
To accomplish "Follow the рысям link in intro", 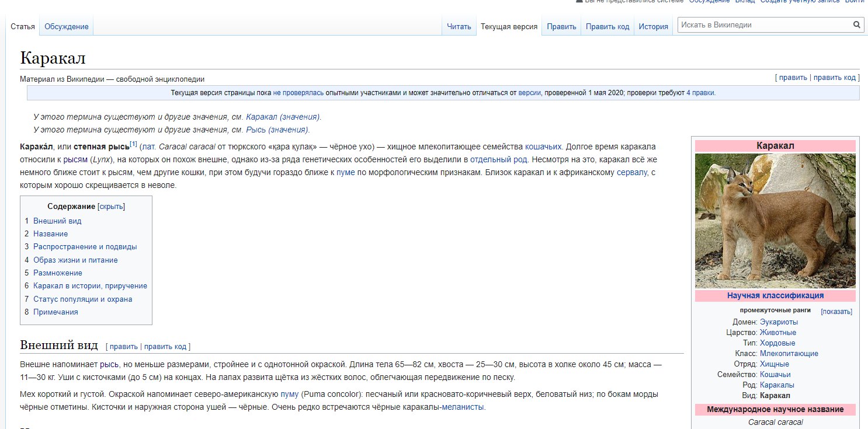I will 75,159.
